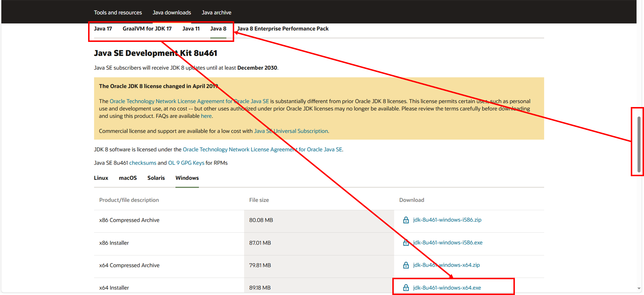
Task: Open Java archive navigation item
Action: pos(216,13)
